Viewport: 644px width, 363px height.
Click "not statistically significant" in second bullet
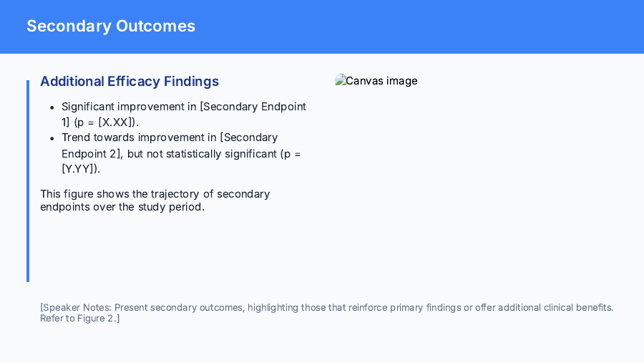click(204, 153)
